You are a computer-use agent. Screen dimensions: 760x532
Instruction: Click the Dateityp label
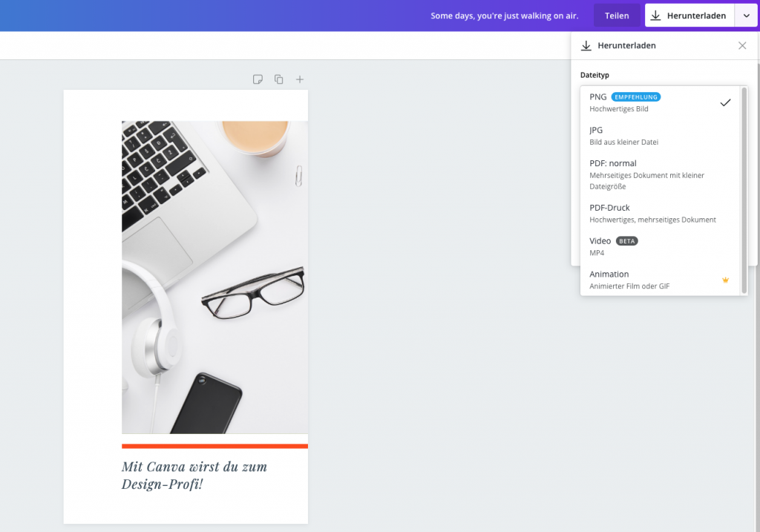594,75
